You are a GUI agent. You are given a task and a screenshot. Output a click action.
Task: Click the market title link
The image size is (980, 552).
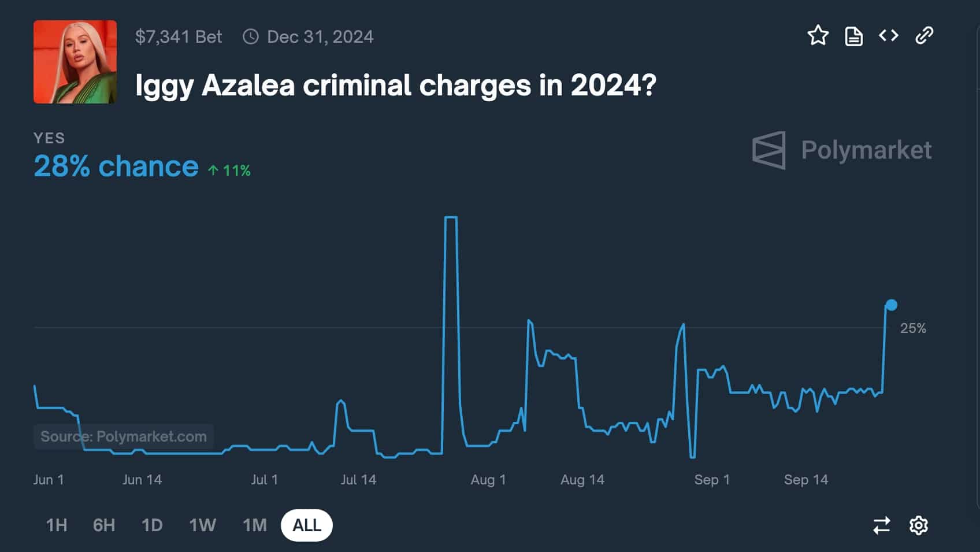[396, 86]
